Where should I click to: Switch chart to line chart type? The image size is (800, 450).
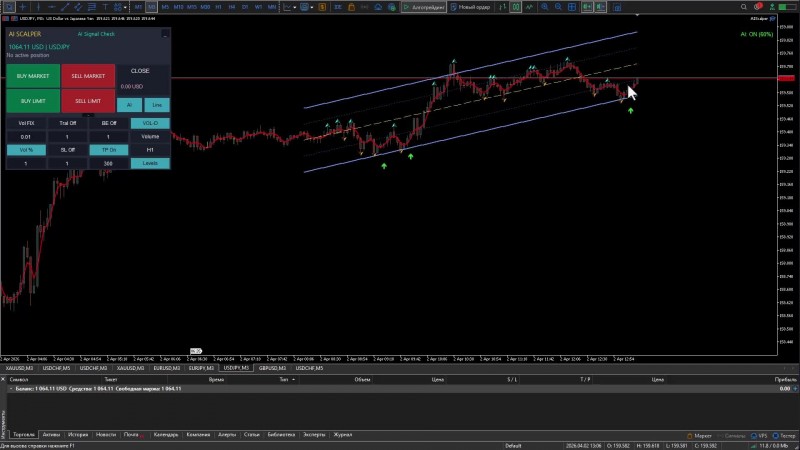point(529,7)
